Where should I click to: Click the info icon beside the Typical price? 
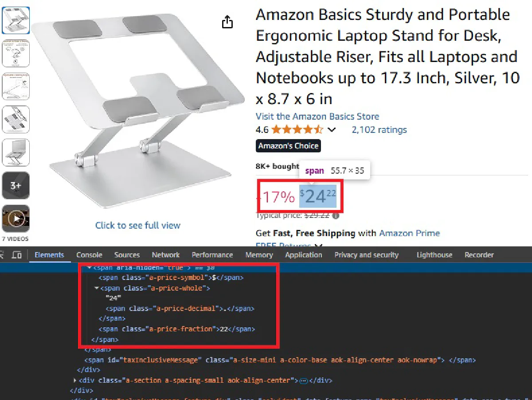coord(335,215)
